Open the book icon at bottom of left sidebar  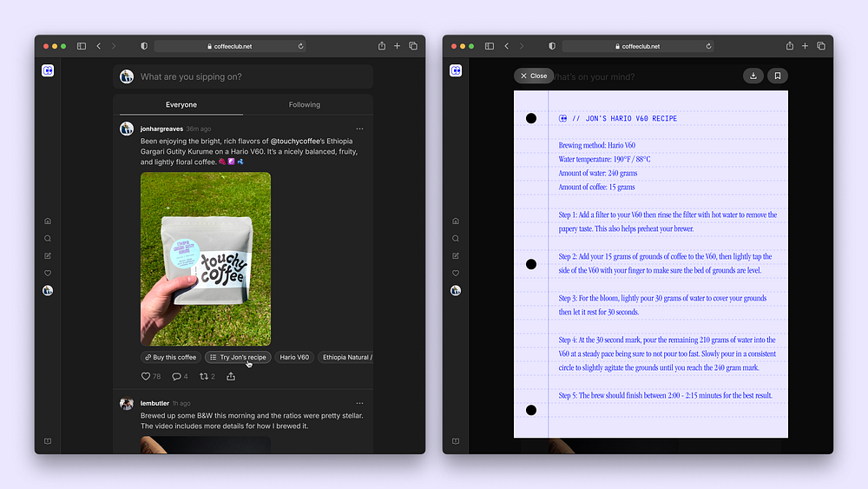click(x=48, y=441)
